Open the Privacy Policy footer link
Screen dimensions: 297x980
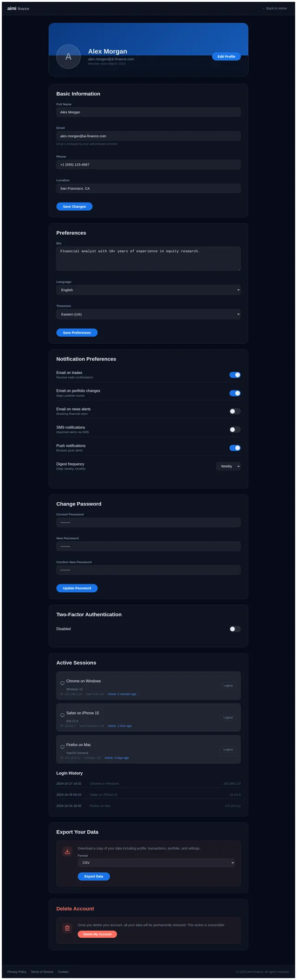pos(17,972)
